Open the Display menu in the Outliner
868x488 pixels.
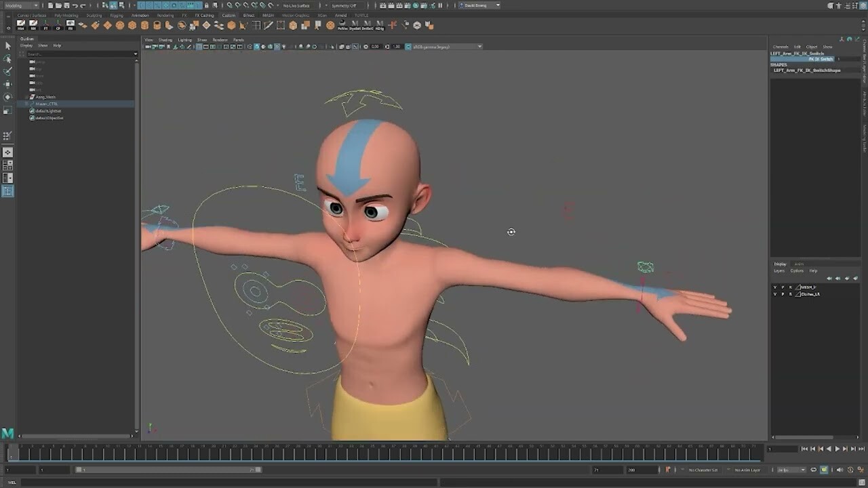(x=25, y=45)
